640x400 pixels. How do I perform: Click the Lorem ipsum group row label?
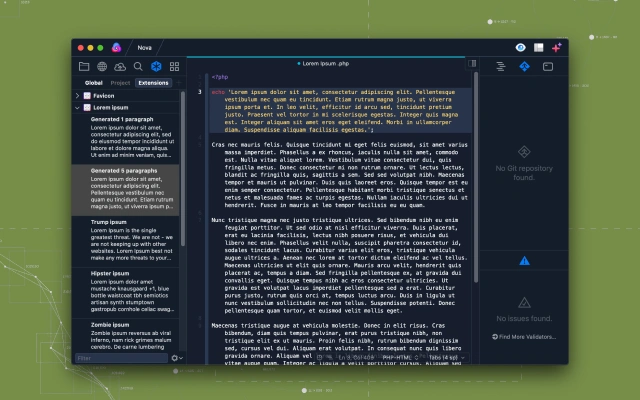111,107
